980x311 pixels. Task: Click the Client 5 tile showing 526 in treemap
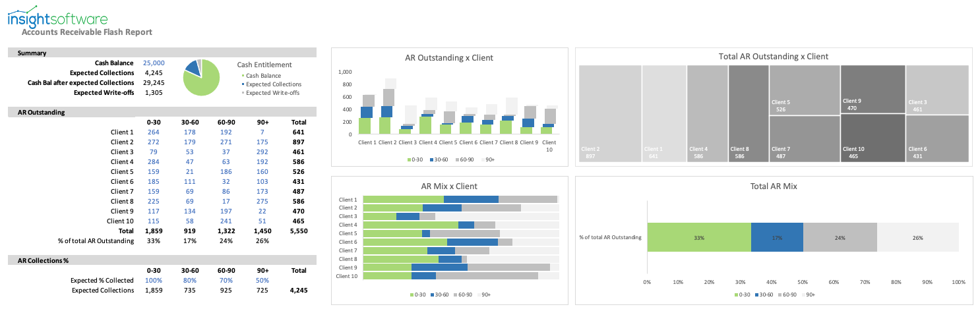tap(805, 90)
